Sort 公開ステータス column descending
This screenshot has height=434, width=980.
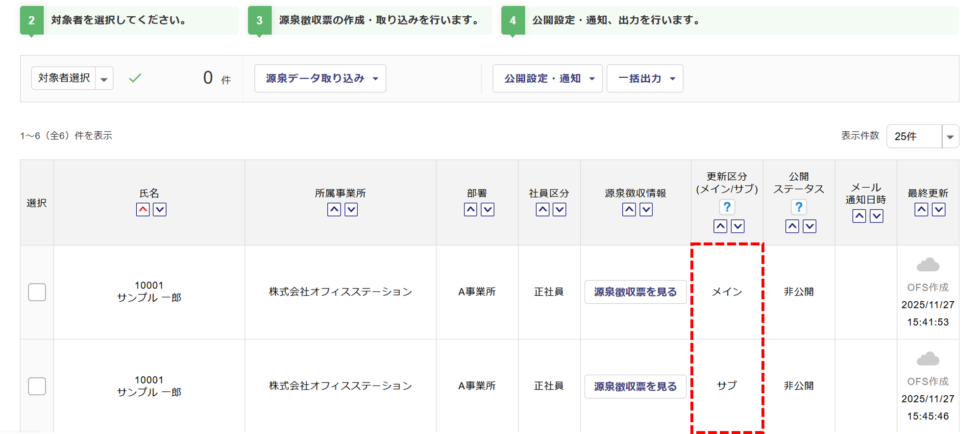tap(809, 226)
